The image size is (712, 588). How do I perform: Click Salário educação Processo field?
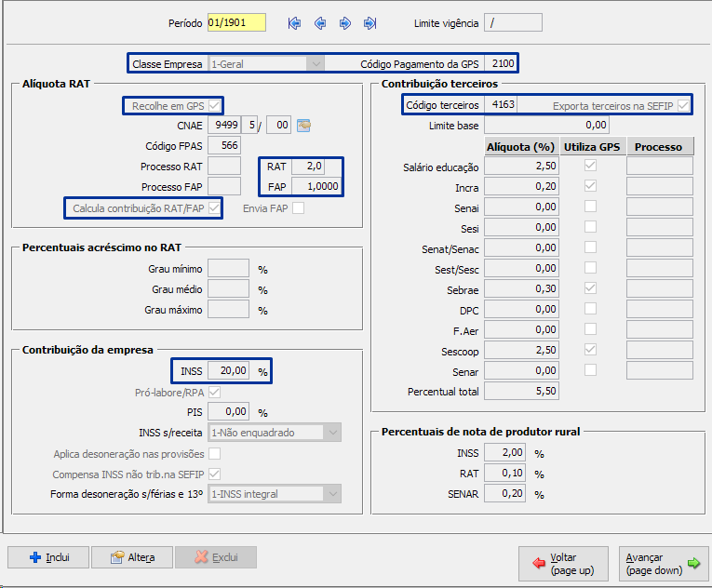click(x=660, y=166)
